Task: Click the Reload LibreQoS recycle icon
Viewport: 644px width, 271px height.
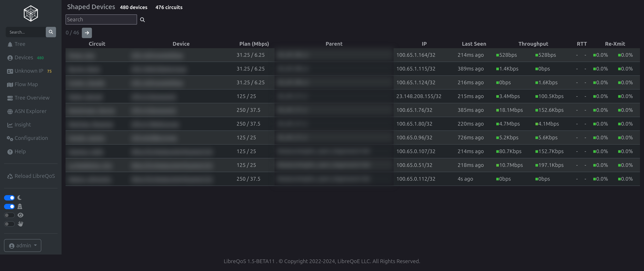Action: [x=10, y=176]
